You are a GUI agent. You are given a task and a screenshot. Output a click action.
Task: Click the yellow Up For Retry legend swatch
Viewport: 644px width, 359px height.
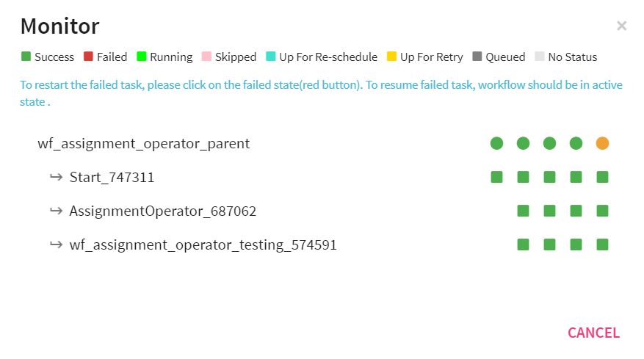point(391,57)
